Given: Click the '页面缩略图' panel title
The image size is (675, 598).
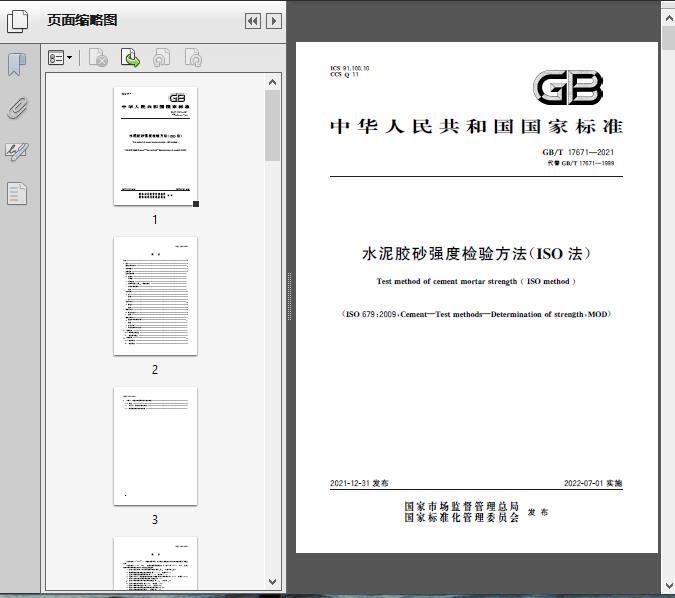Looking at the screenshot, I should coord(82,20).
